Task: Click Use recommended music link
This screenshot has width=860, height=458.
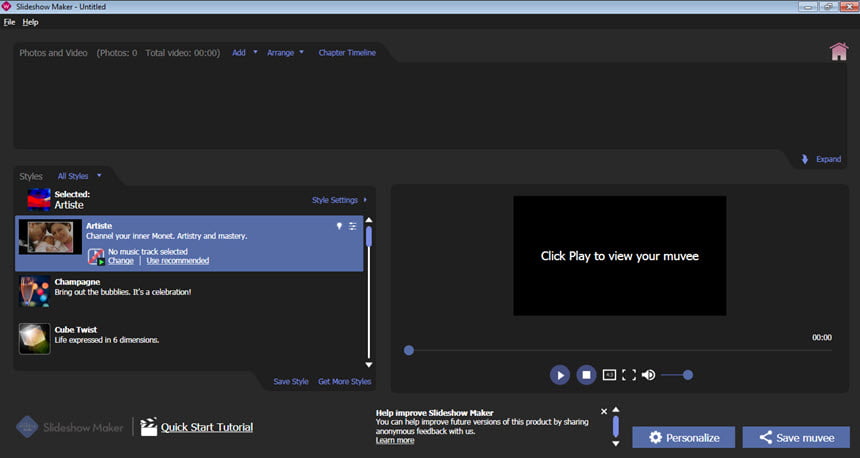Action: click(x=178, y=261)
